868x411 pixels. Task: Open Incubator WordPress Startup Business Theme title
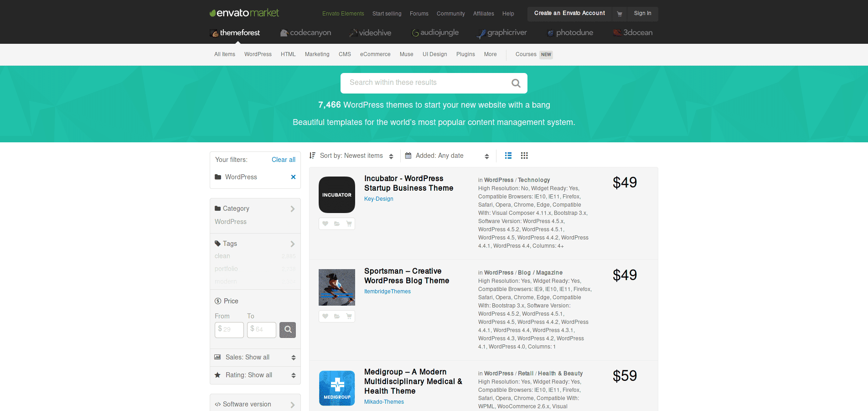pos(409,183)
